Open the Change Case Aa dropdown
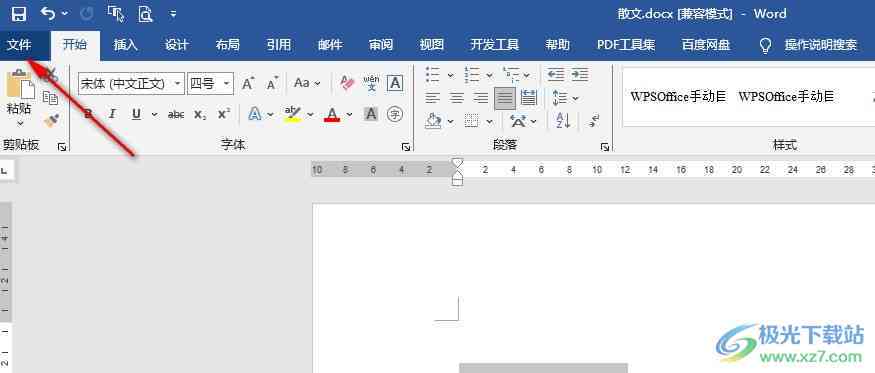This screenshot has width=875, height=373. tap(307, 83)
